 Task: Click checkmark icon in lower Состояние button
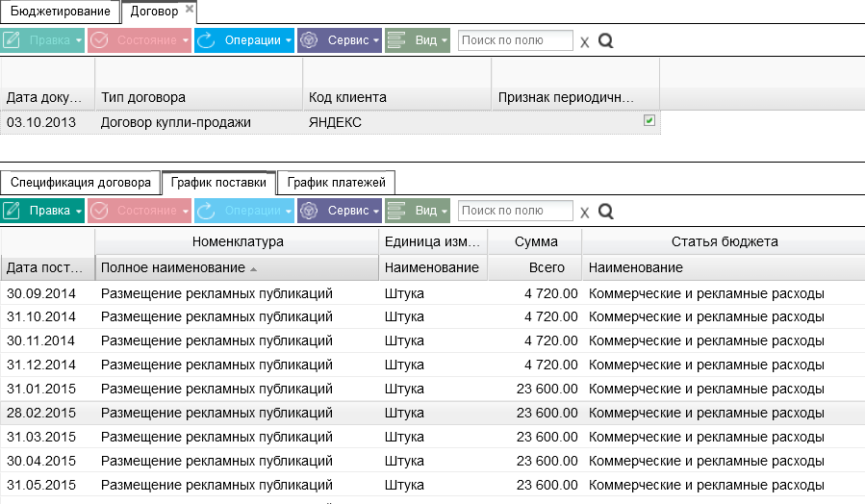point(99,211)
